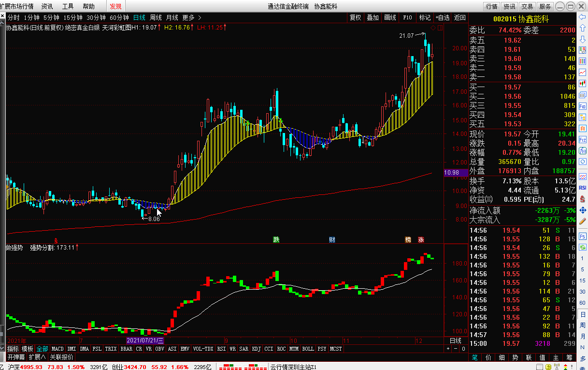Expand the 更多 periods dropdown
The height and width of the screenshot is (370, 588).
(192, 17)
